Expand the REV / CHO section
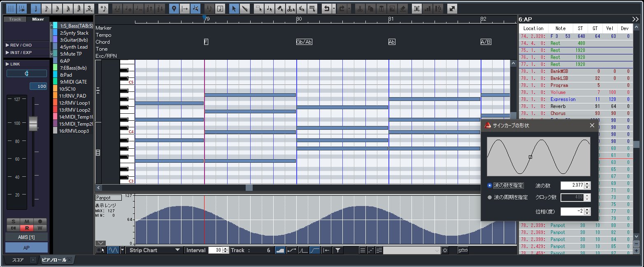The image size is (644, 267). click(x=19, y=45)
